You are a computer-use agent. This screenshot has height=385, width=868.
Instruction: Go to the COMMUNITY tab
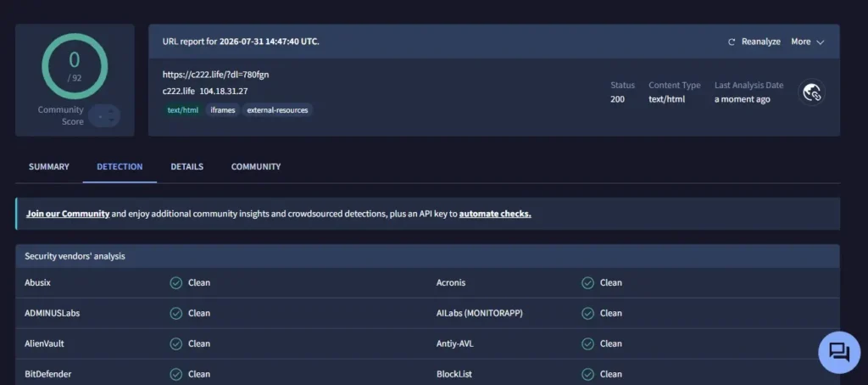256,167
